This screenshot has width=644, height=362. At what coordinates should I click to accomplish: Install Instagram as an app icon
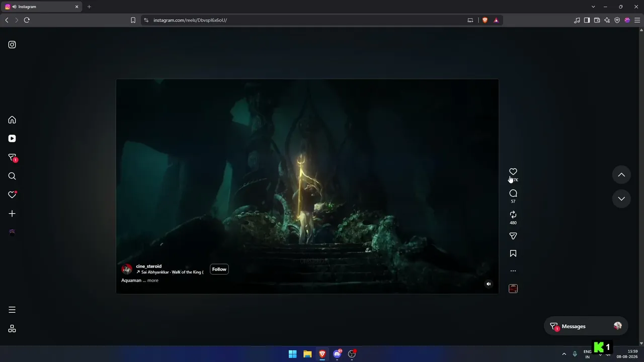470,20
